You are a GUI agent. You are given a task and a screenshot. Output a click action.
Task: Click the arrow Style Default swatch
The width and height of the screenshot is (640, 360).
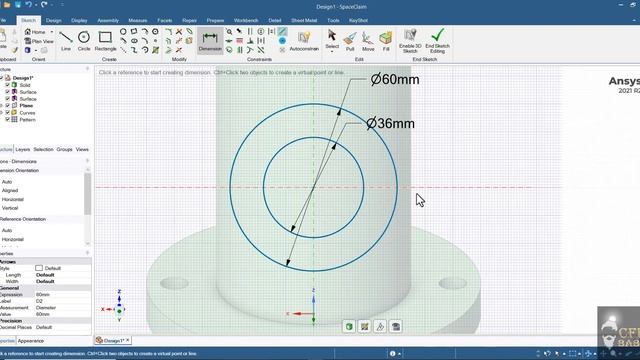(39, 268)
